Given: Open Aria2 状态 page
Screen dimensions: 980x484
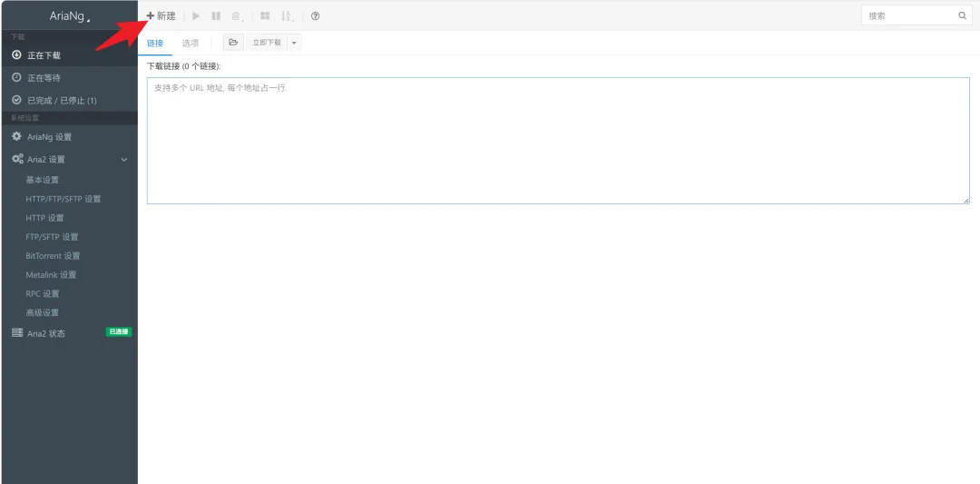Looking at the screenshot, I should [69, 333].
